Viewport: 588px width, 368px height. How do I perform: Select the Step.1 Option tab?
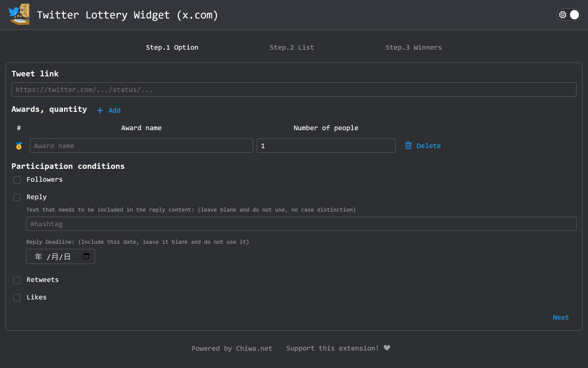point(172,47)
